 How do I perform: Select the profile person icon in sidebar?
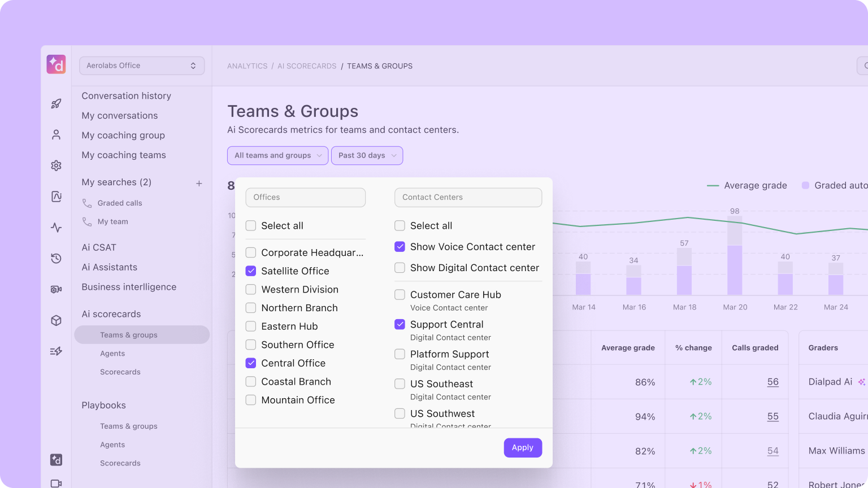(x=55, y=134)
